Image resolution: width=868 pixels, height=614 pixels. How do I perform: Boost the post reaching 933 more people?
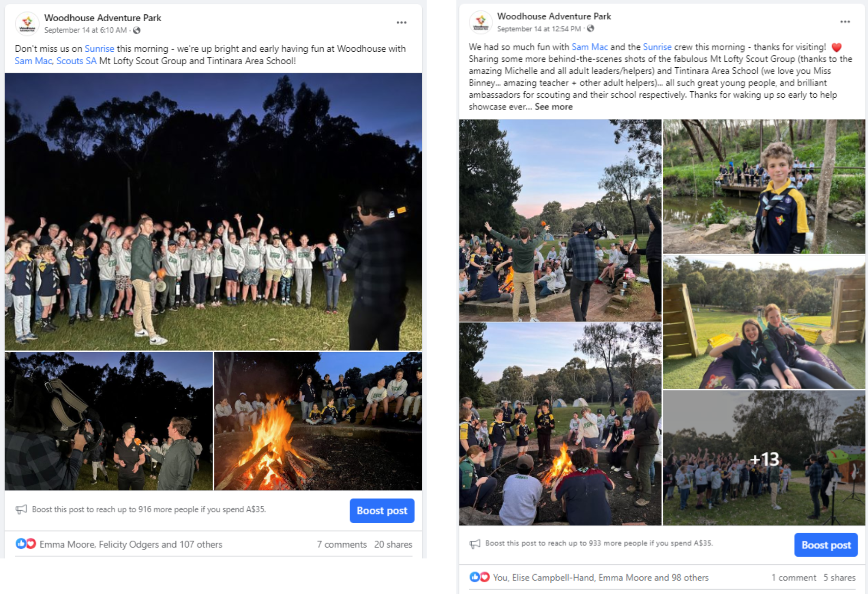point(826,545)
